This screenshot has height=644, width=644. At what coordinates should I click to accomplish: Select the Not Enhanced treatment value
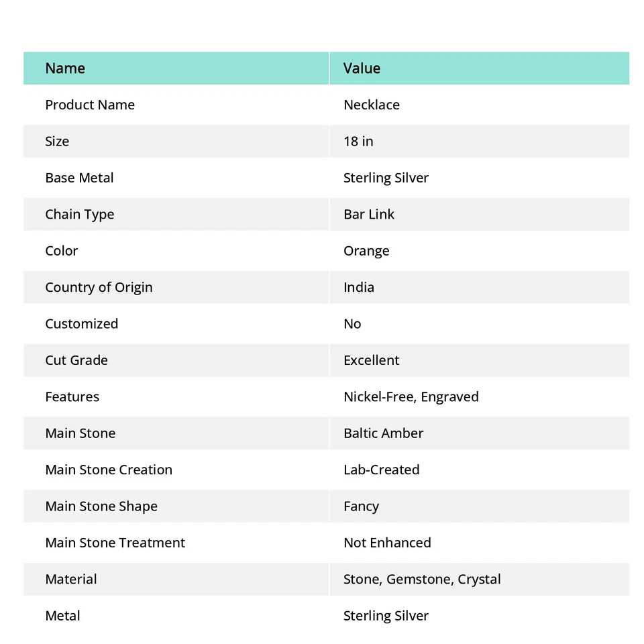[x=387, y=543]
